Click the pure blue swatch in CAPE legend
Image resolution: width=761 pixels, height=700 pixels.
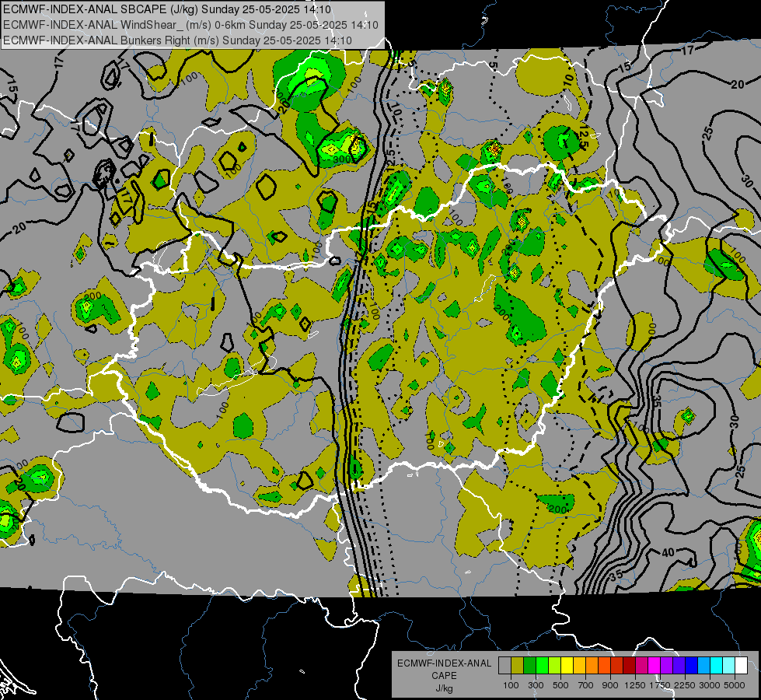coord(691,665)
